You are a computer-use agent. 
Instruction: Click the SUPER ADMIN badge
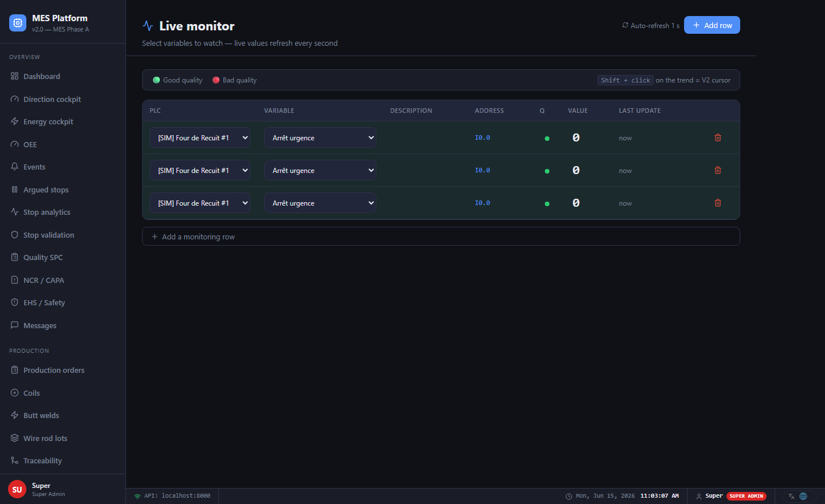747,496
